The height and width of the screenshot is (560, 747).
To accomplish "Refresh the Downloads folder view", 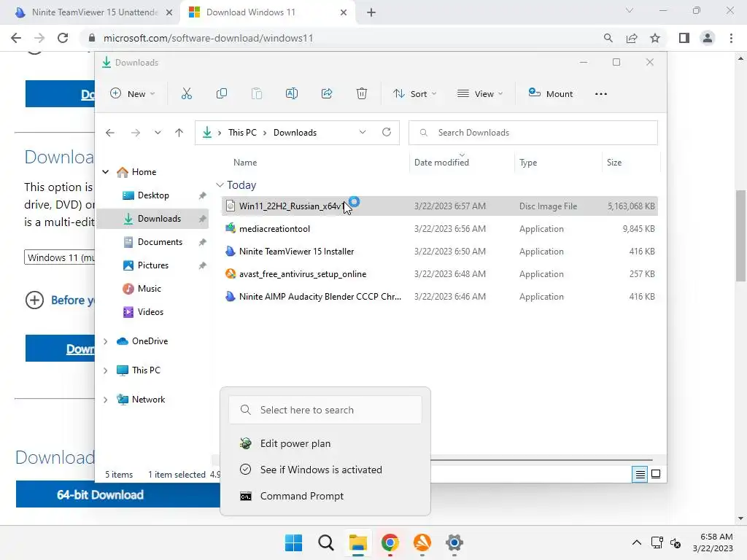I will click(x=387, y=133).
